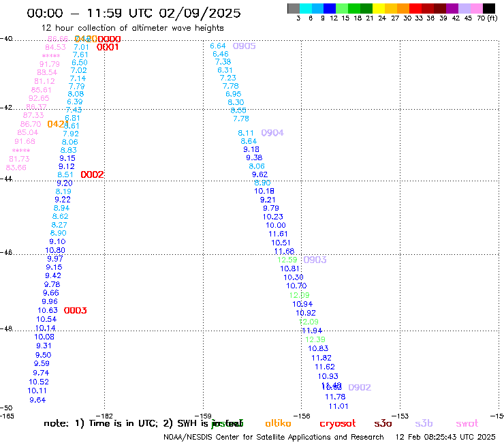Click the wave height value 8.11
The image size is (504, 443).
click(246, 133)
